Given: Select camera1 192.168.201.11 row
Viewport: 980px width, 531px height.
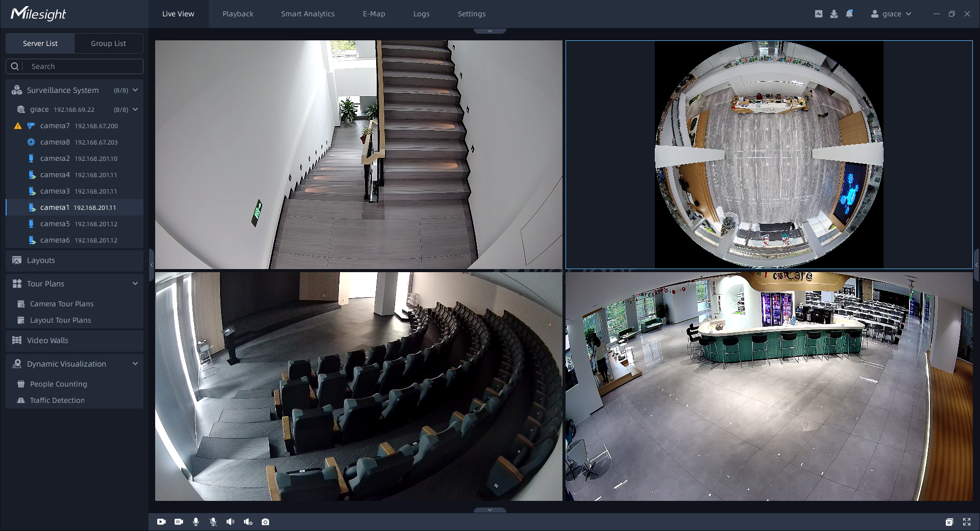Looking at the screenshot, I should coord(75,207).
